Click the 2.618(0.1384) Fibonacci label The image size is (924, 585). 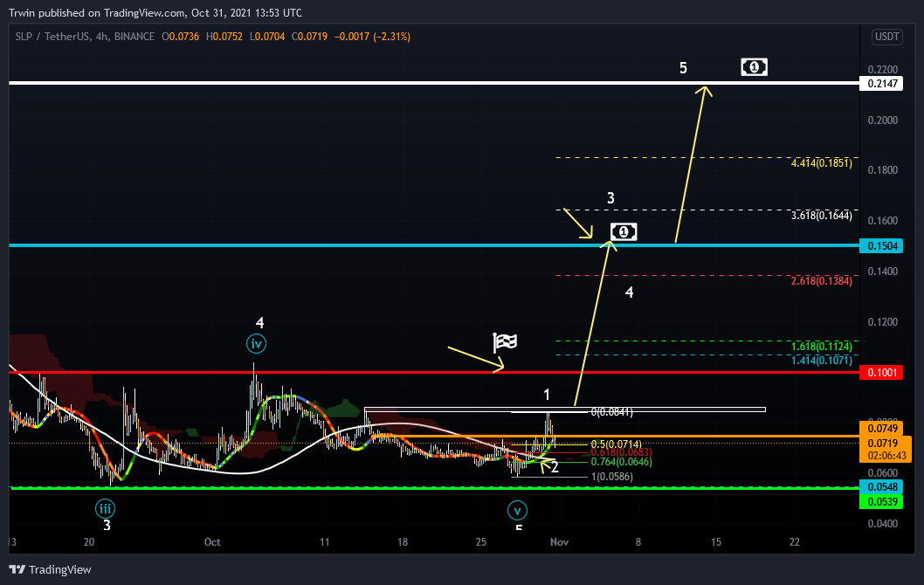(822, 281)
